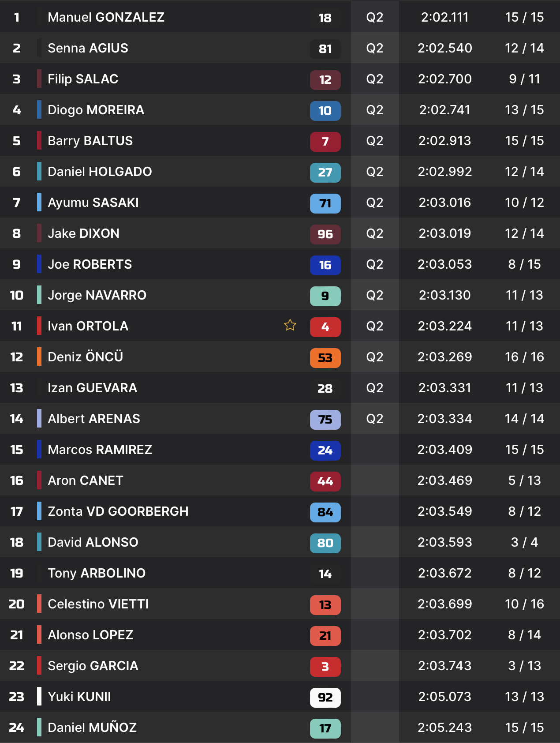The image size is (560, 743).
Task: Click the orange number 53 badge
Action: [325, 358]
